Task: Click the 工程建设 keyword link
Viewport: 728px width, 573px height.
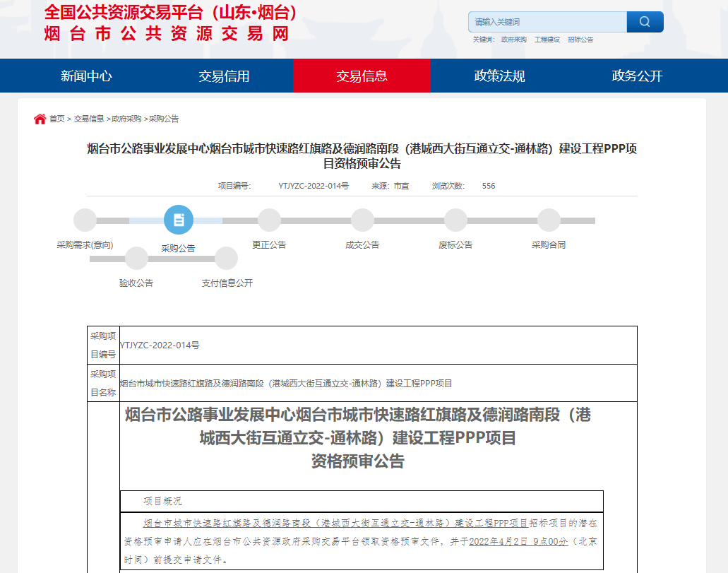Action: click(x=547, y=40)
